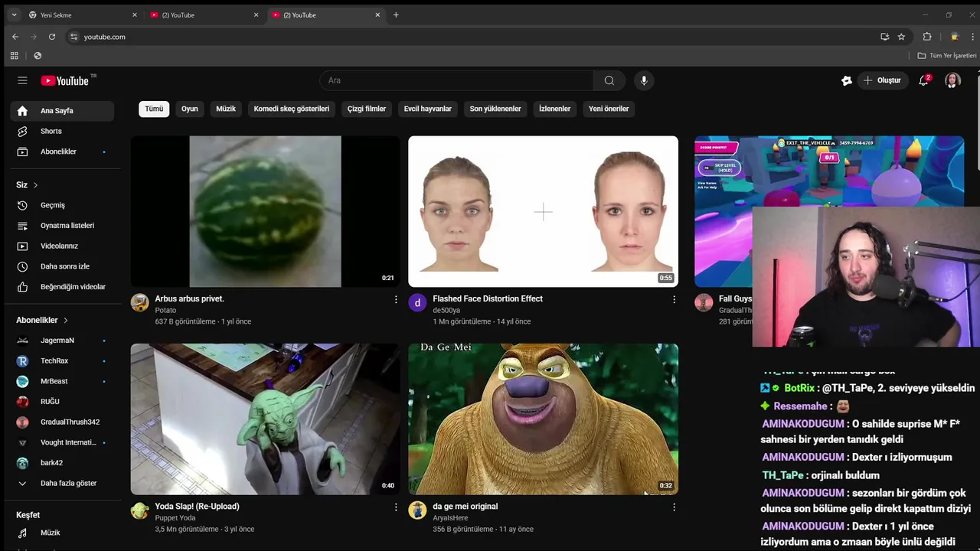980x551 pixels.
Task: Select the Tümü filter chip
Action: 154,109
